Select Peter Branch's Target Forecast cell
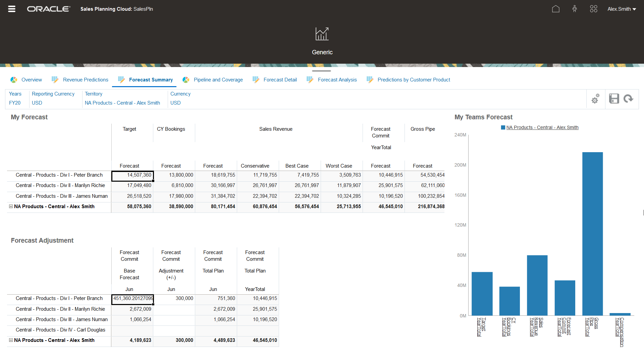The image size is (644, 361). pos(132,175)
